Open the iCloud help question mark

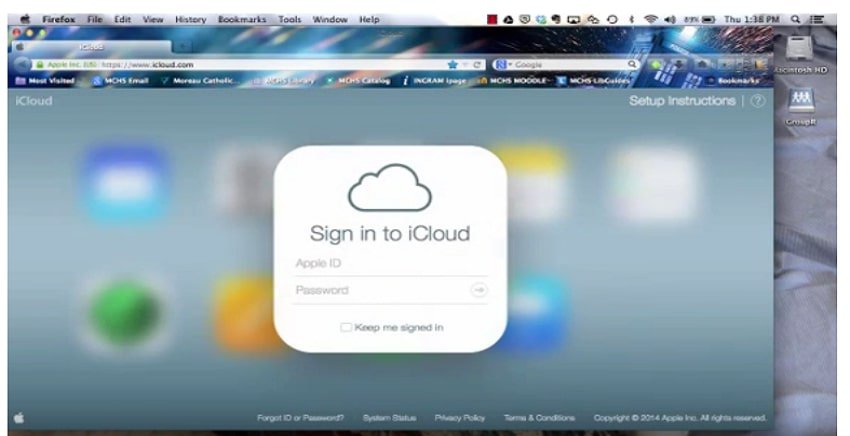[758, 101]
